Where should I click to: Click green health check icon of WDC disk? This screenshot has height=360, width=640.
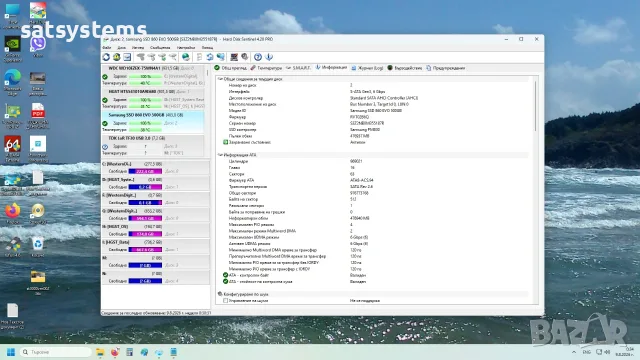point(105,76)
